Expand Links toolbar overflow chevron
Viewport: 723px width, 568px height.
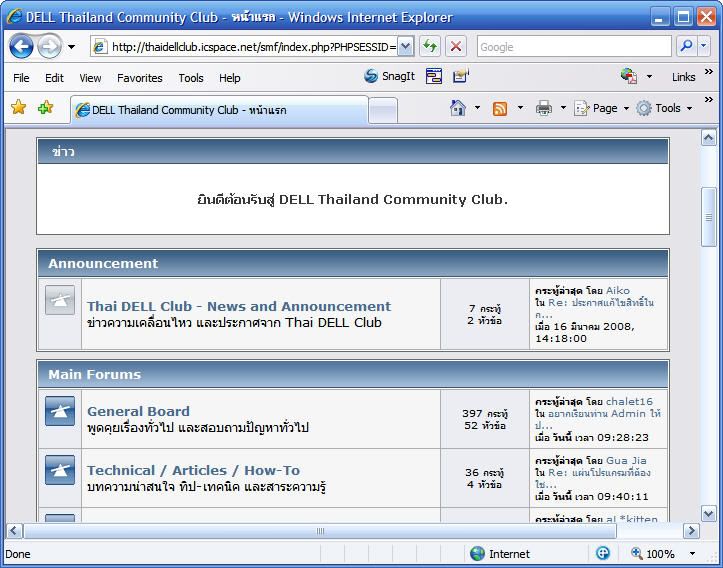pos(709,71)
